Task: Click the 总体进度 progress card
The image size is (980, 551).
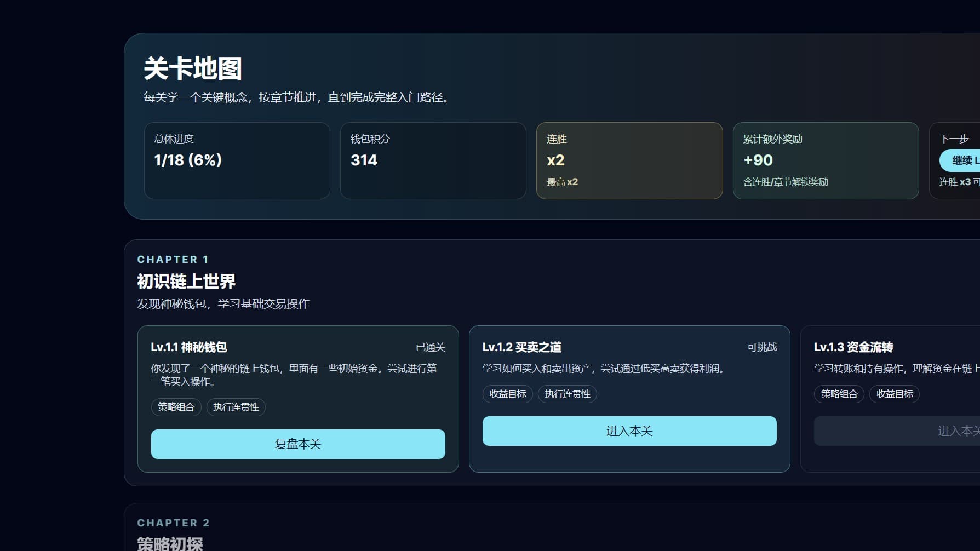Action: click(237, 160)
